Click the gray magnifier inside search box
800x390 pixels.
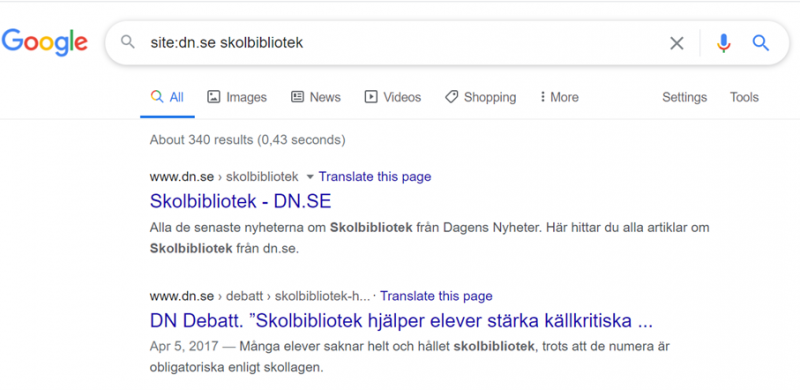[x=128, y=42]
